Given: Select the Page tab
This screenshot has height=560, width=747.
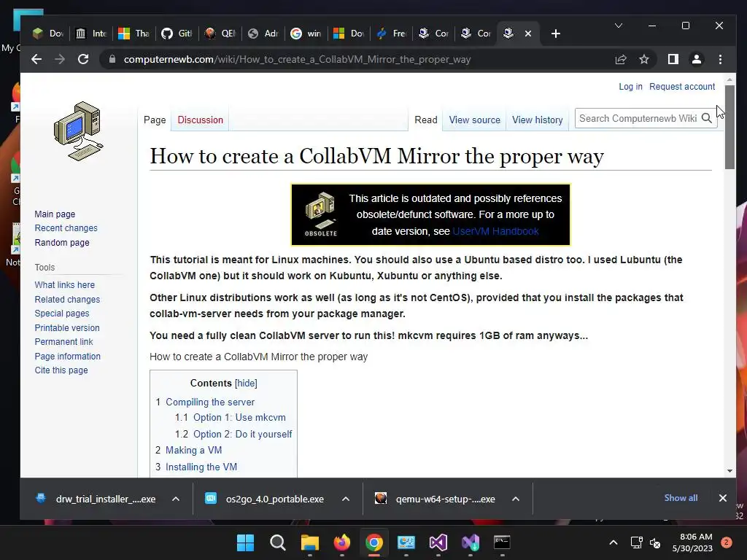Looking at the screenshot, I should tap(155, 120).
